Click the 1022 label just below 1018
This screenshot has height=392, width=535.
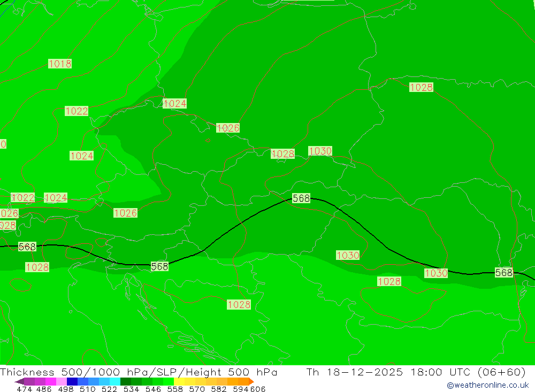pyautogui.click(x=77, y=111)
